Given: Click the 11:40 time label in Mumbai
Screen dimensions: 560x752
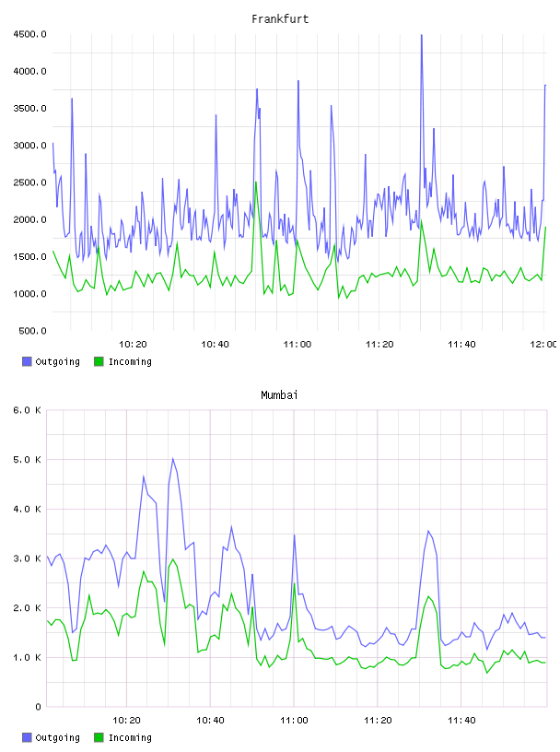Looking at the screenshot, I should (x=461, y=721).
